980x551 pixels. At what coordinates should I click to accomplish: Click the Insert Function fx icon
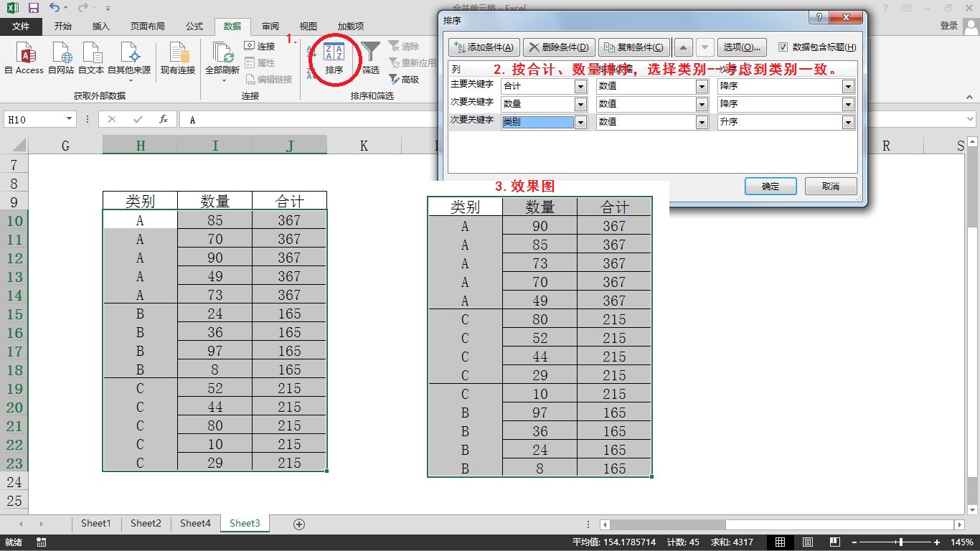164,119
